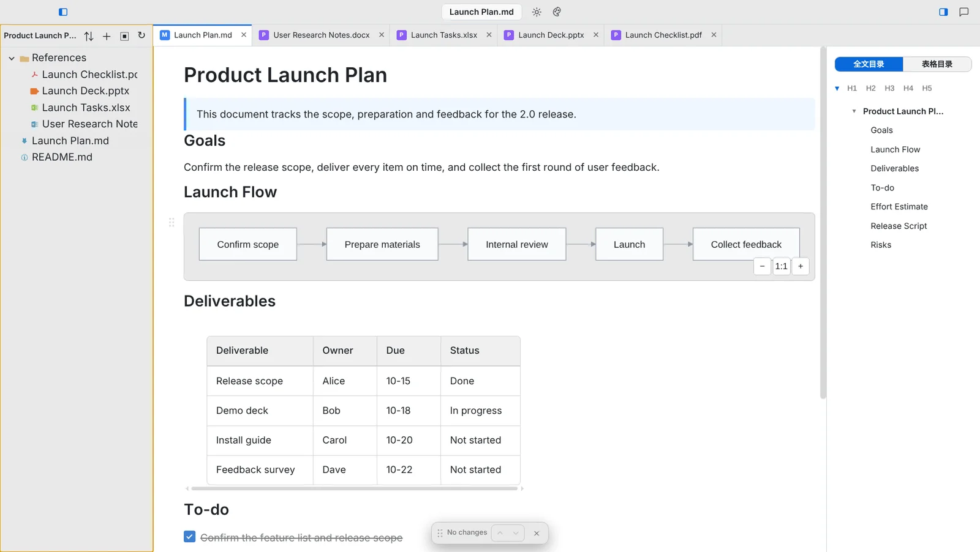Select Launch Plan.md in file tree
This screenshot has width=980, height=552.
click(70, 141)
